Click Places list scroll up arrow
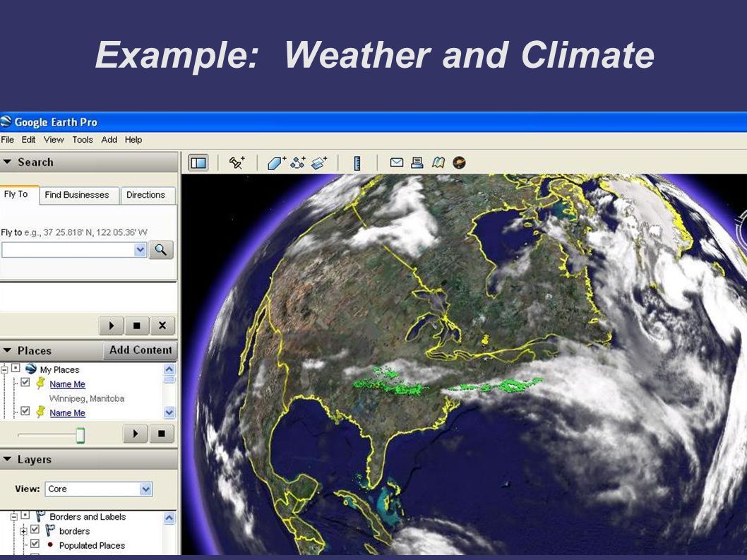Screen dimensions: 747x560 point(169,369)
